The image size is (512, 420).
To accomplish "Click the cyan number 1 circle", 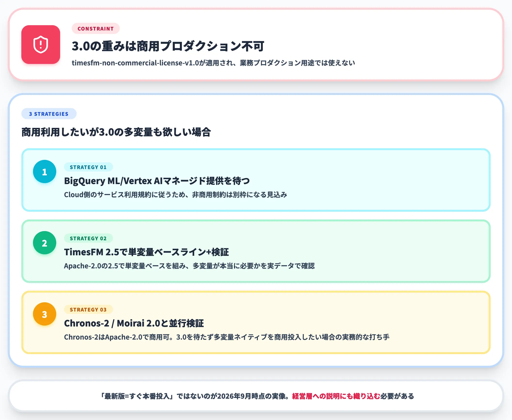I will [45, 171].
